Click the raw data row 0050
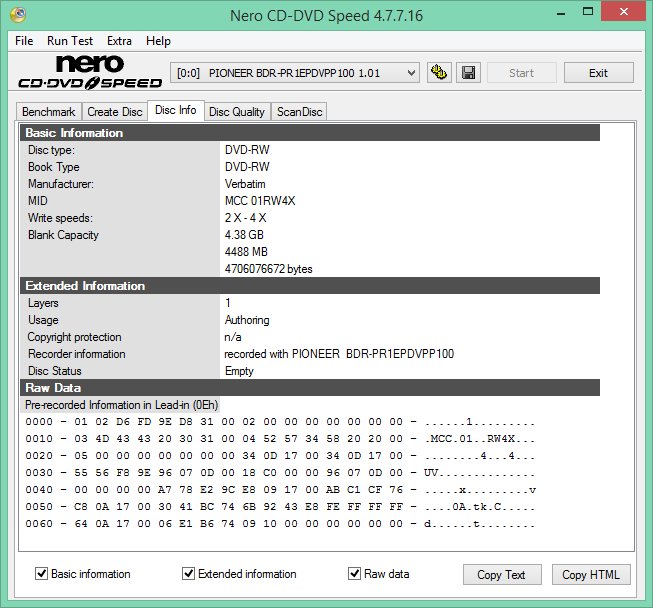This screenshot has height=608, width=653. click(280, 507)
